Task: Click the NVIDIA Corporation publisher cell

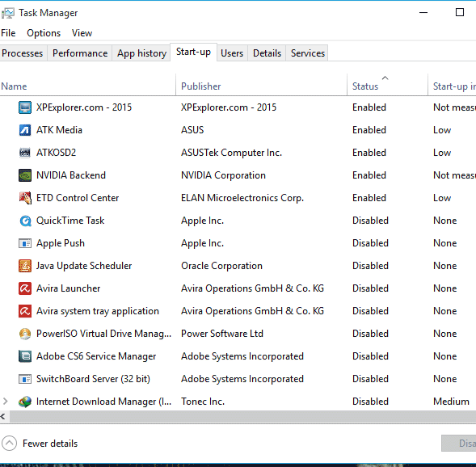Action: 223,175
